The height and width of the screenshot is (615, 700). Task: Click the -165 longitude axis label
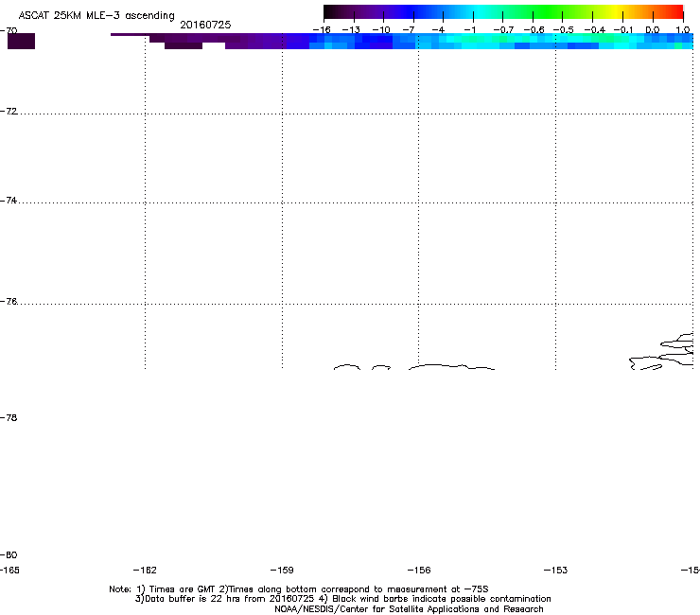(9, 570)
